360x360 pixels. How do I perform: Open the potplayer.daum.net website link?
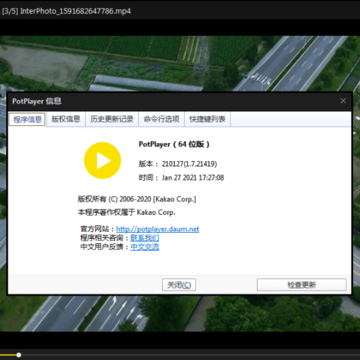click(x=158, y=229)
